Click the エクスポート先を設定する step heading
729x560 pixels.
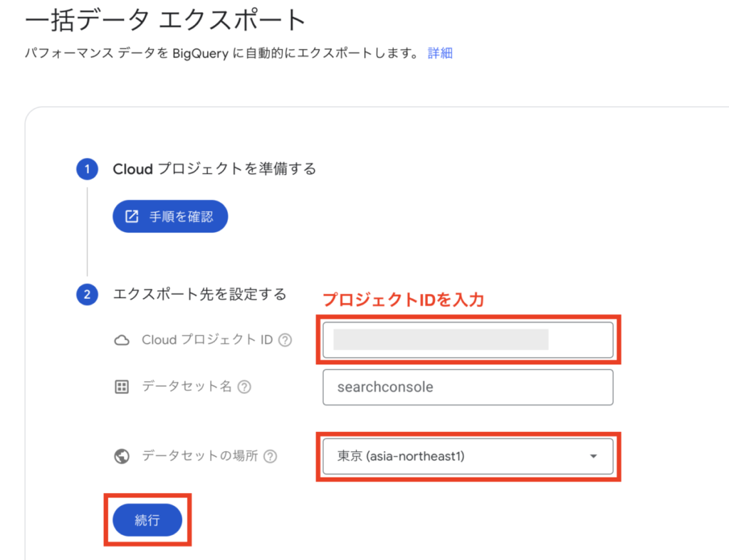(199, 294)
